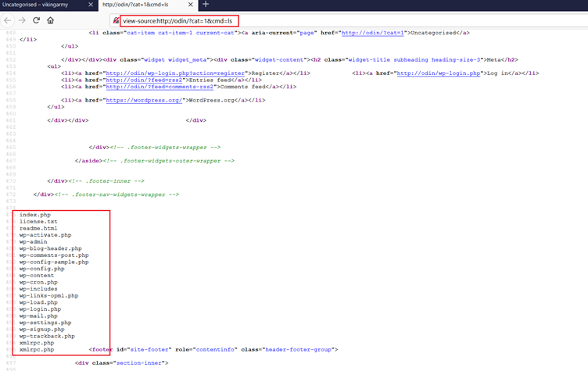Click the insecure connection icon in address bar

coord(117,20)
